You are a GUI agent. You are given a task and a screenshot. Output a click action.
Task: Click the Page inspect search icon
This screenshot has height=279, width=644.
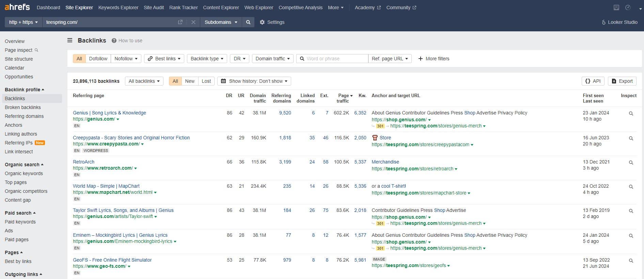tap(36, 50)
